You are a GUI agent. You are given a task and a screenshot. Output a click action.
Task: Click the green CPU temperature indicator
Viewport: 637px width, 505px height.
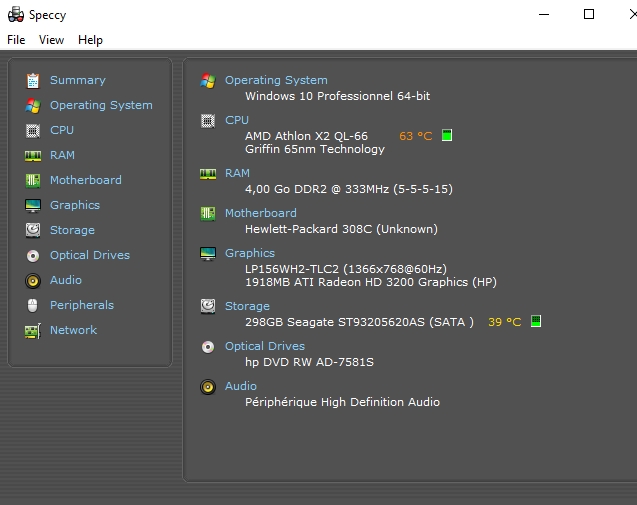click(447, 136)
